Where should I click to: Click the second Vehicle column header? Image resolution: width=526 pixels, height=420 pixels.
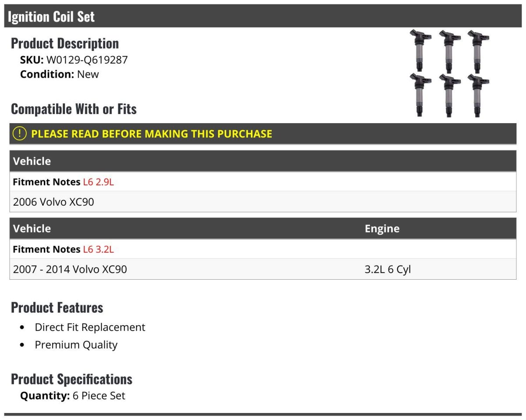coord(32,228)
